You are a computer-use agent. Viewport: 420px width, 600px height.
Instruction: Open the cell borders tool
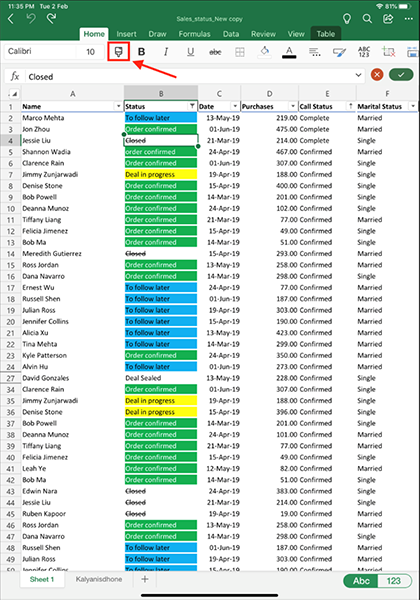[240, 52]
